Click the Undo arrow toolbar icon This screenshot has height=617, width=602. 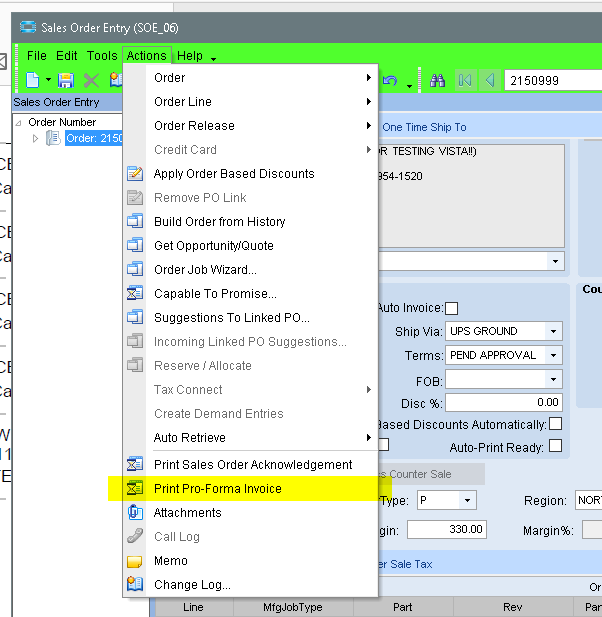pos(390,81)
